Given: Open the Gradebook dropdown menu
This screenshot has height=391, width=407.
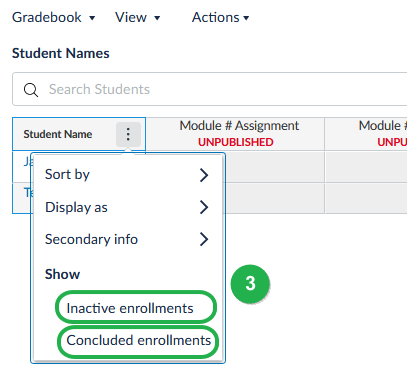Looking at the screenshot, I should [x=53, y=17].
